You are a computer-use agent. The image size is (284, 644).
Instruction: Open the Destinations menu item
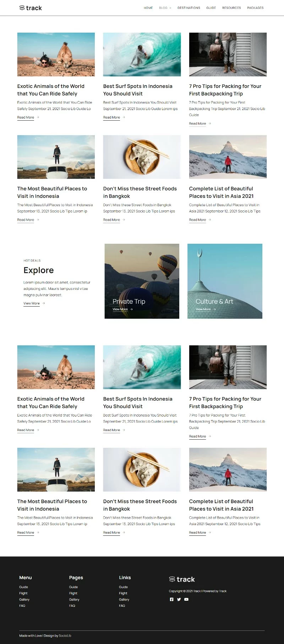189,8
